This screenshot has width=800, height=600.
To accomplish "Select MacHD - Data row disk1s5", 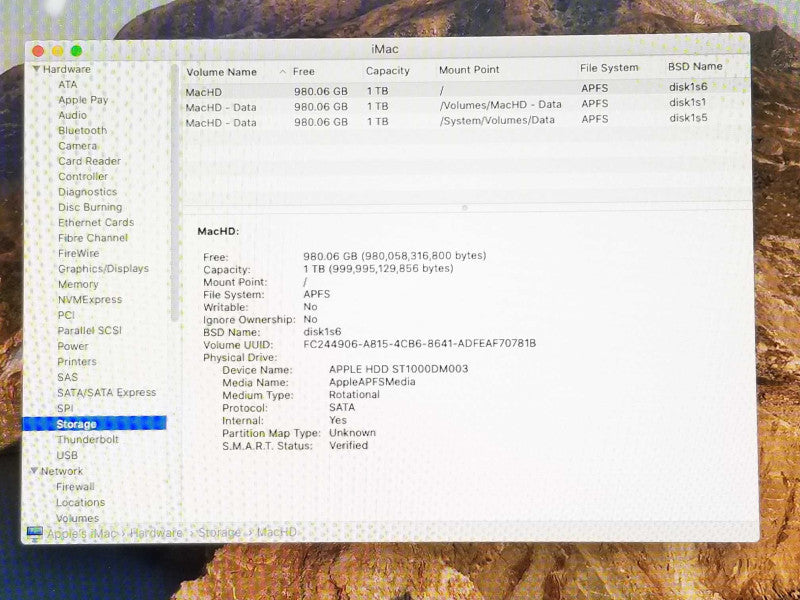I will [465, 121].
